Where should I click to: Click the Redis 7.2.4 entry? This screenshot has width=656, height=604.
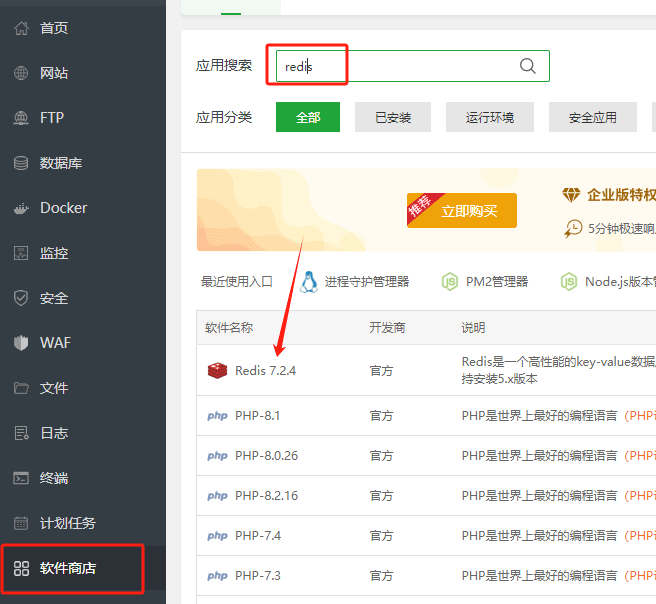pyautogui.click(x=265, y=371)
